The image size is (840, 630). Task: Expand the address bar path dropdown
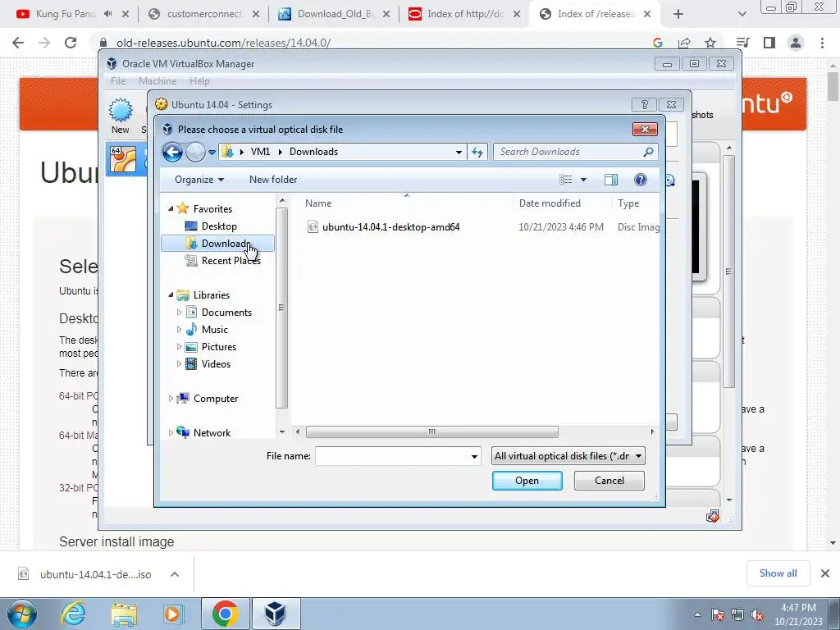[x=459, y=152]
